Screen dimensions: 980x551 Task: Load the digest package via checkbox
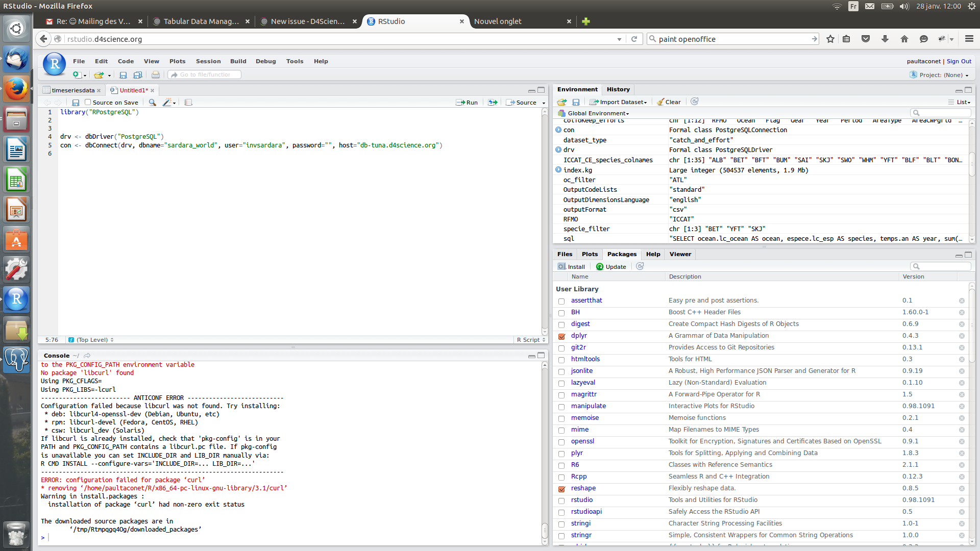pyautogui.click(x=561, y=324)
